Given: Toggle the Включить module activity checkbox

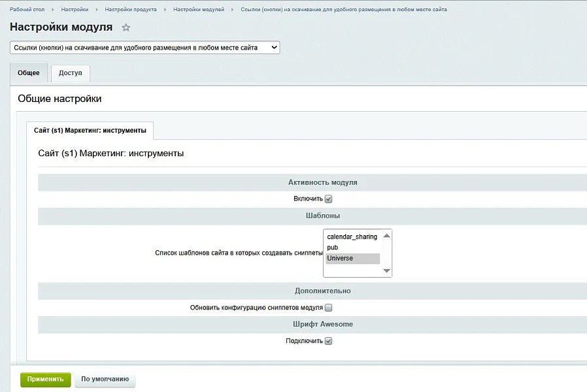Looking at the screenshot, I should coord(328,199).
